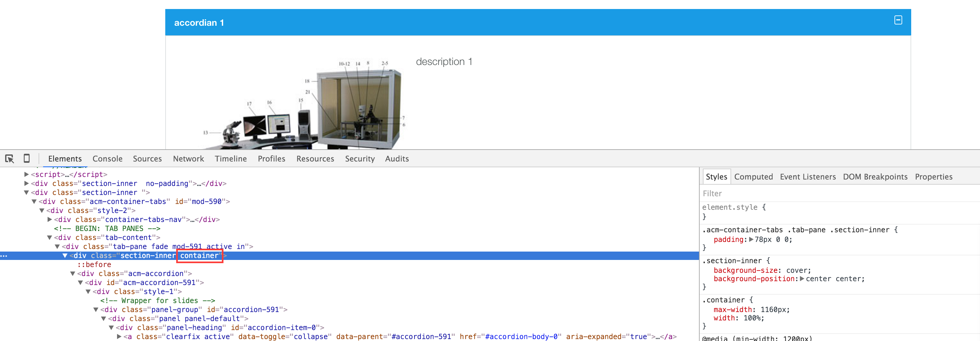Select the Styles sidebar tab
Viewport: 980px width, 341px height.
[x=716, y=177]
